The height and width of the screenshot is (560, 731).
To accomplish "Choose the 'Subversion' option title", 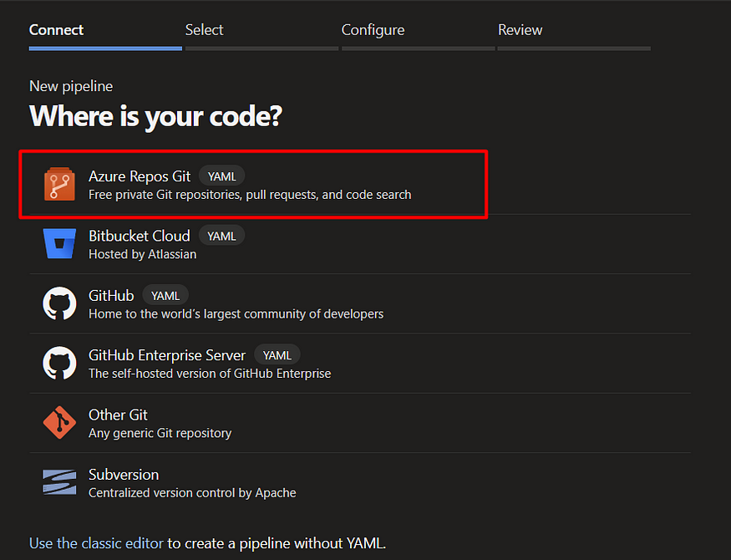I will [124, 475].
